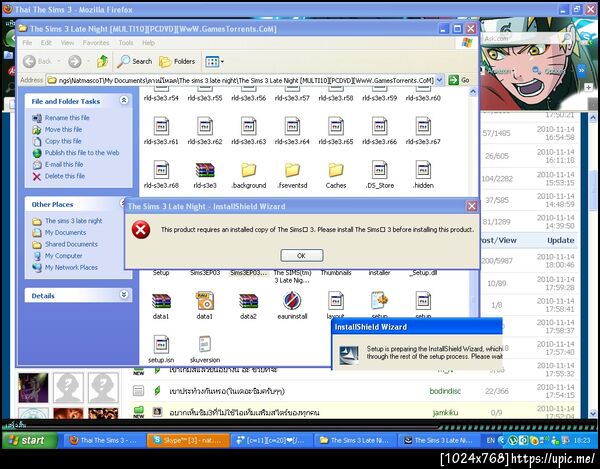The width and height of the screenshot is (600, 469).
Task: Select the Caches folder icon
Action: (336, 170)
